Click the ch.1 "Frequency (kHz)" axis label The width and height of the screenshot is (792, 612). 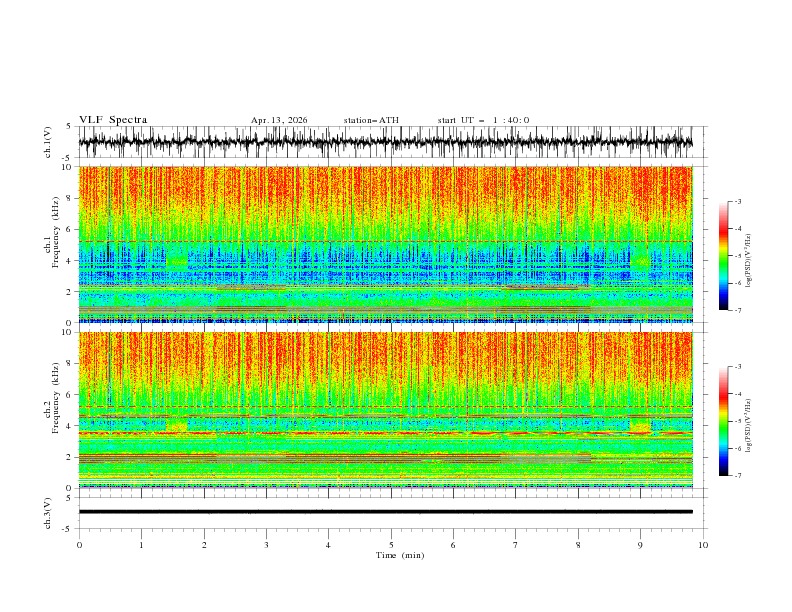tap(56, 232)
